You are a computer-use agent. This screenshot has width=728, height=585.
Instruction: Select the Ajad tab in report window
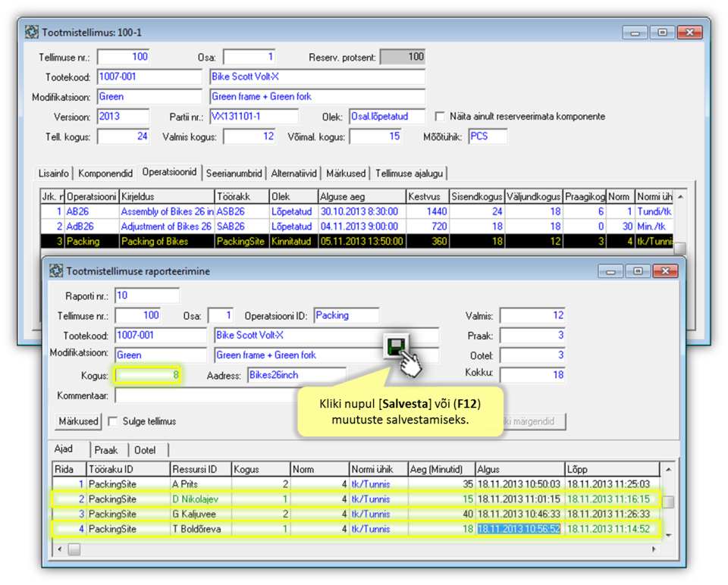coord(64,449)
